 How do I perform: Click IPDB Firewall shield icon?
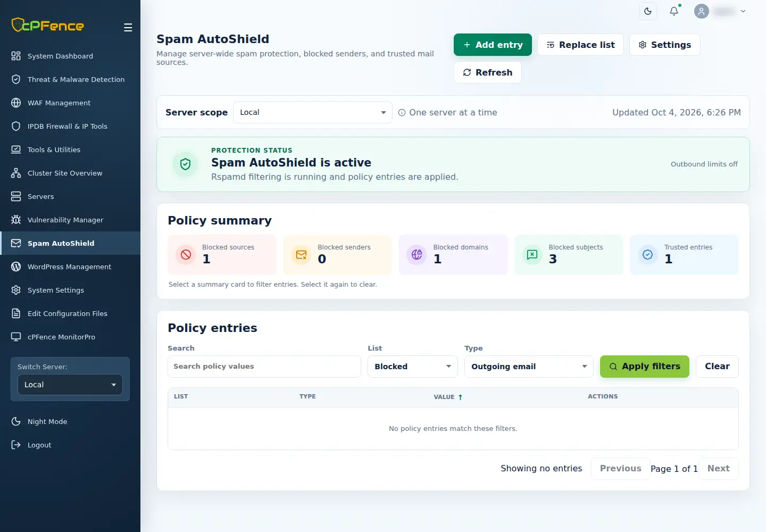tap(16, 126)
